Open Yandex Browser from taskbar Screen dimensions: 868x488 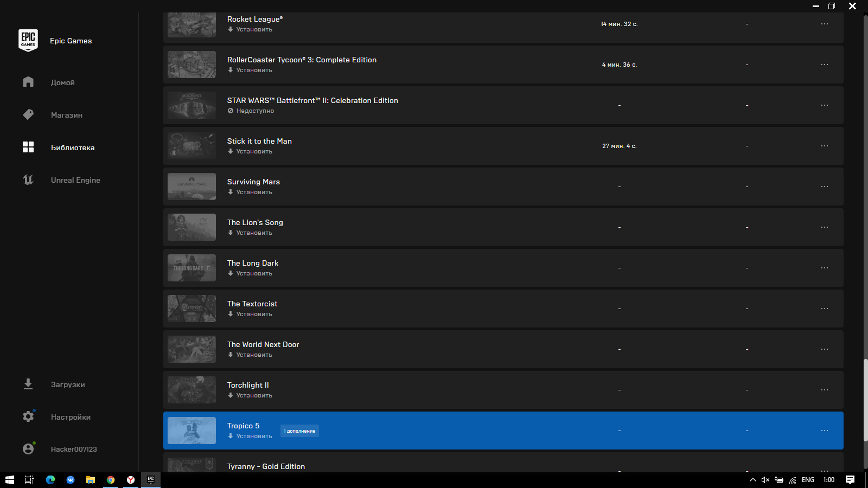pyautogui.click(x=131, y=480)
